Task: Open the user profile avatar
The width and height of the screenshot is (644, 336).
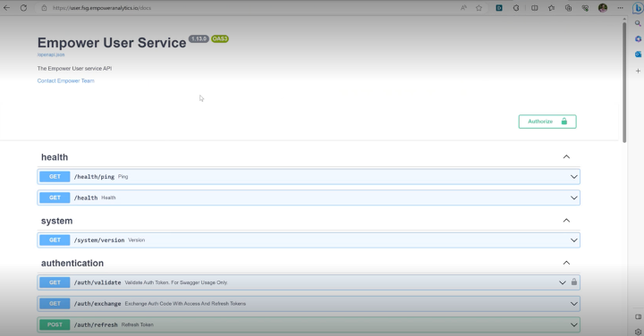Action: click(x=603, y=8)
